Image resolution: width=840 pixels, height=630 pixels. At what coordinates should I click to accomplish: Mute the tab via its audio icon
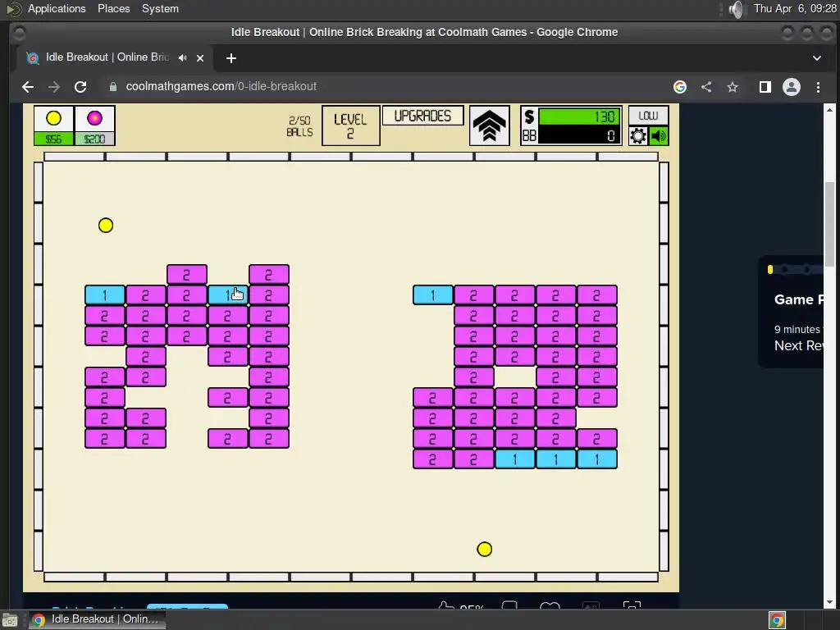pyautogui.click(x=183, y=58)
